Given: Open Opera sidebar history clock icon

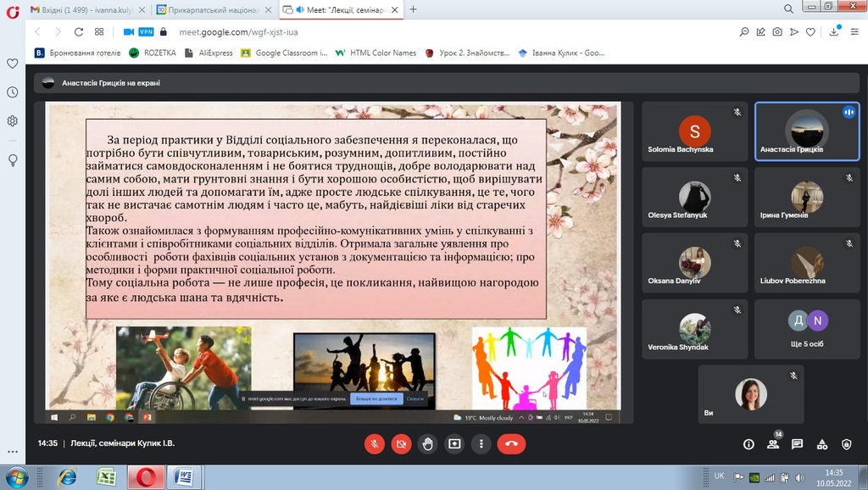Looking at the screenshot, I should 12,92.
